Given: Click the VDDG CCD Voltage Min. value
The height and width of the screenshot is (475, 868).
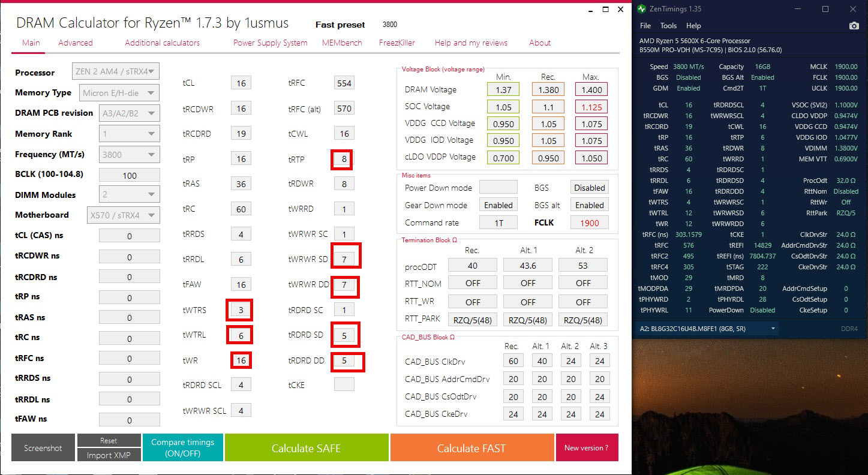Looking at the screenshot, I should [503, 124].
